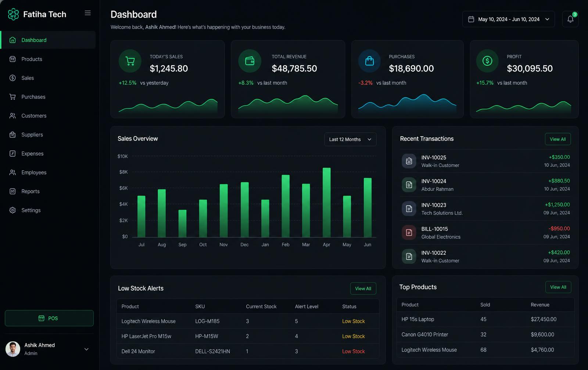This screenshot has height=370, width=588.
Task: Click the Products box icon in sidebar
Action: point(12,59)
